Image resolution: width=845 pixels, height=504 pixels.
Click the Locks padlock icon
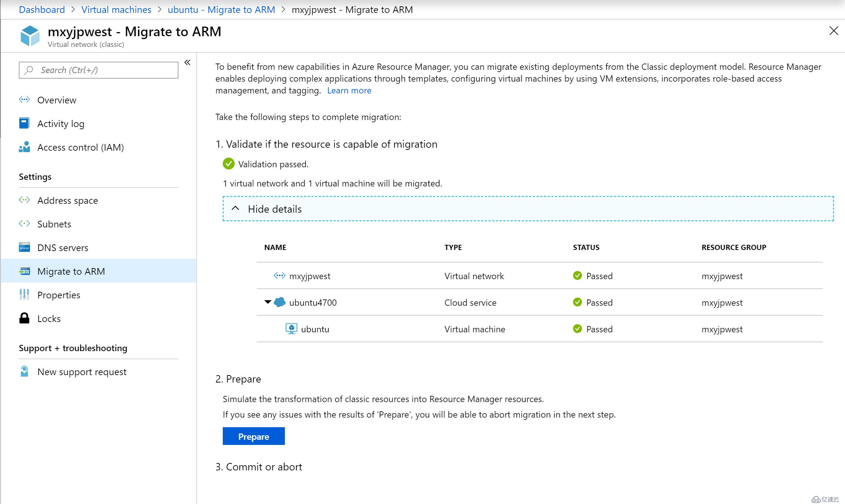point(24,318)
